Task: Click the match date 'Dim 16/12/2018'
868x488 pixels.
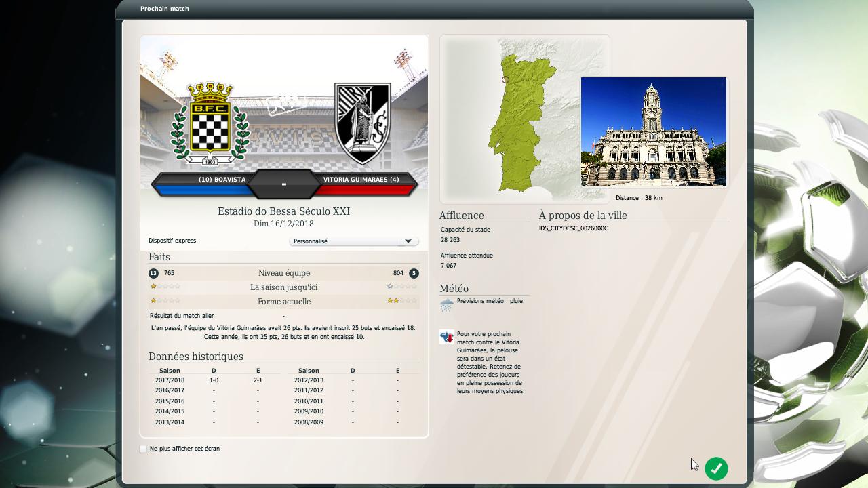Action: pyautogui.click(x=283, y=224)
